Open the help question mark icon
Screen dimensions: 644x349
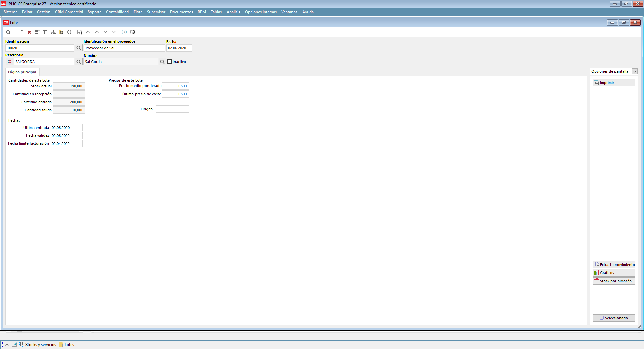124,32
